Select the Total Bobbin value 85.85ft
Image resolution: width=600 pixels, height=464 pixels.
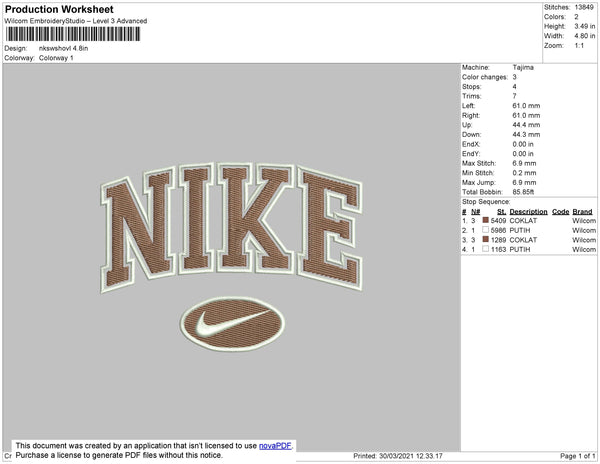click(523, 192)
